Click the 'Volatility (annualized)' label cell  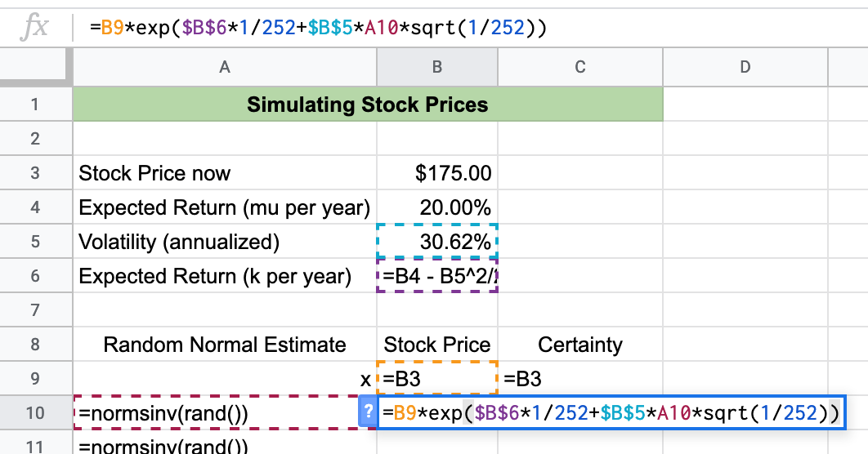tap(225, 241)
